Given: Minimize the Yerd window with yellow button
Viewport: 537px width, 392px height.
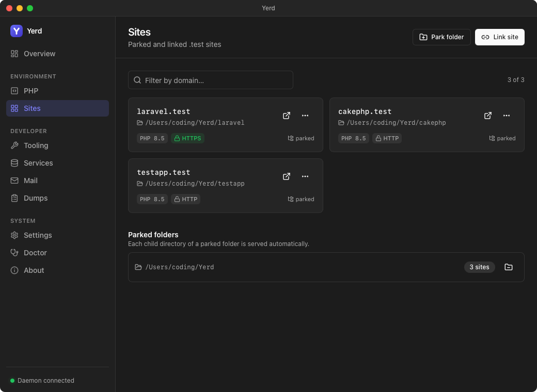Looking at the screenshot, I should click(x=20, y=8).
